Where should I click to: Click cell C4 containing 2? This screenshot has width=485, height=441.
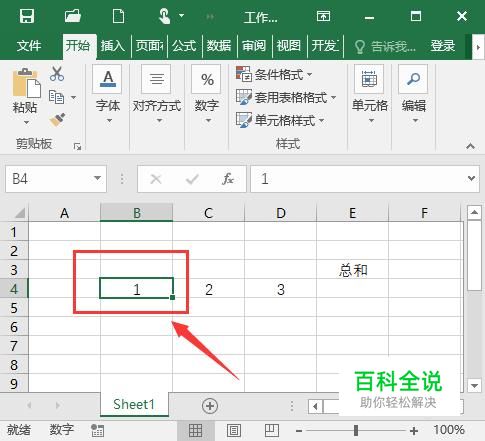point(209,289)
